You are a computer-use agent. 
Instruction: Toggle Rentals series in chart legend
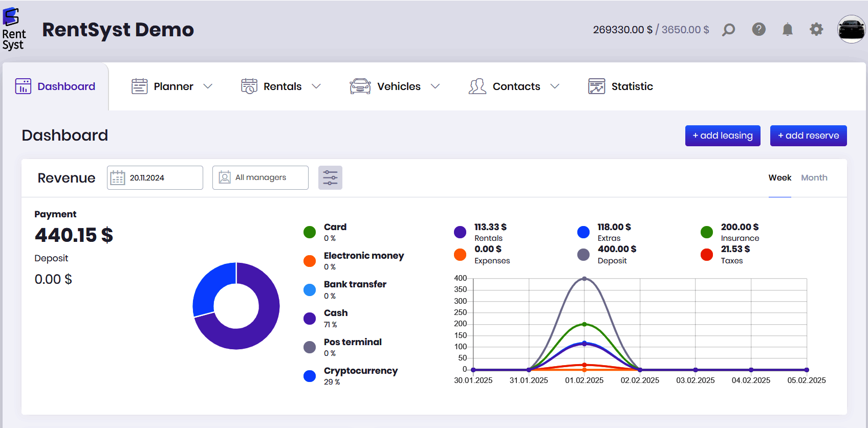460,232
